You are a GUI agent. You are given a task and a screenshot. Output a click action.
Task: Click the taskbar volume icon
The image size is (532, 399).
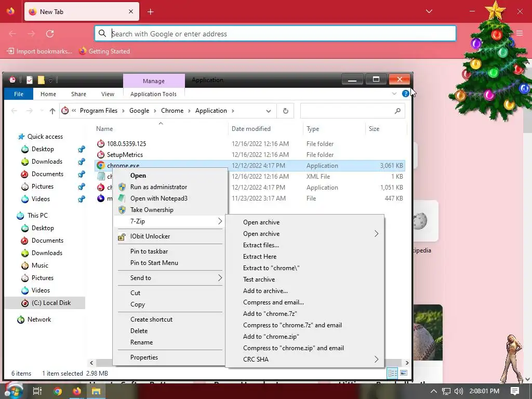pyautogui.click(x=458, y=391)
